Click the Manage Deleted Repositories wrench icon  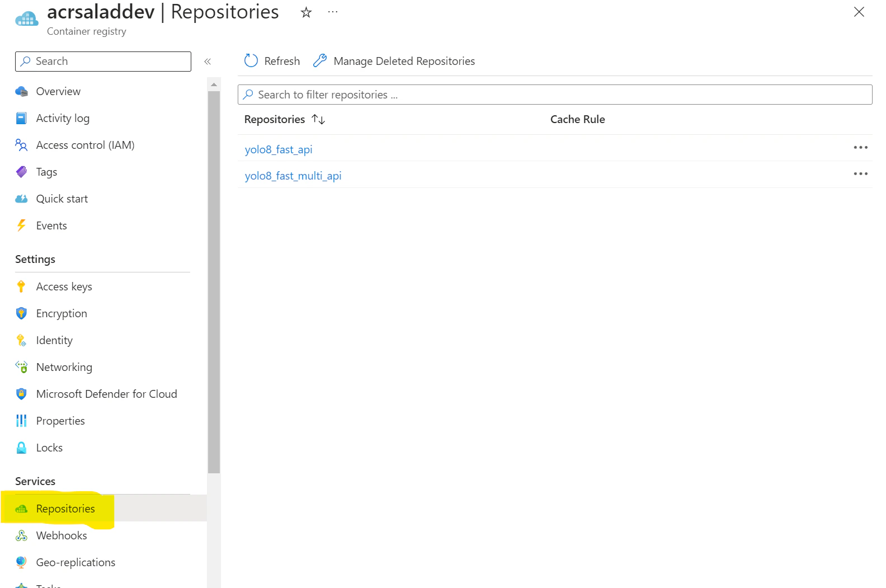tap(320, 60)
